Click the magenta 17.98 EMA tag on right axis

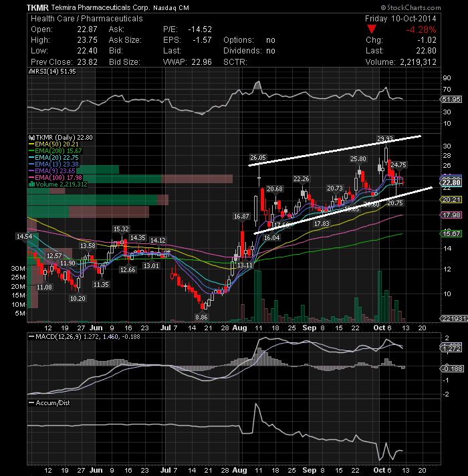[x=451, y=215]
